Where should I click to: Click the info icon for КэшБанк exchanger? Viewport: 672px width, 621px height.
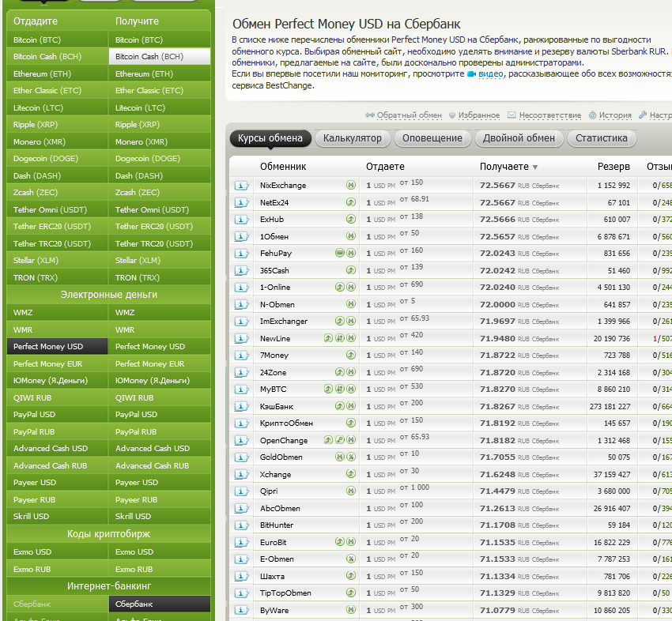241,407
